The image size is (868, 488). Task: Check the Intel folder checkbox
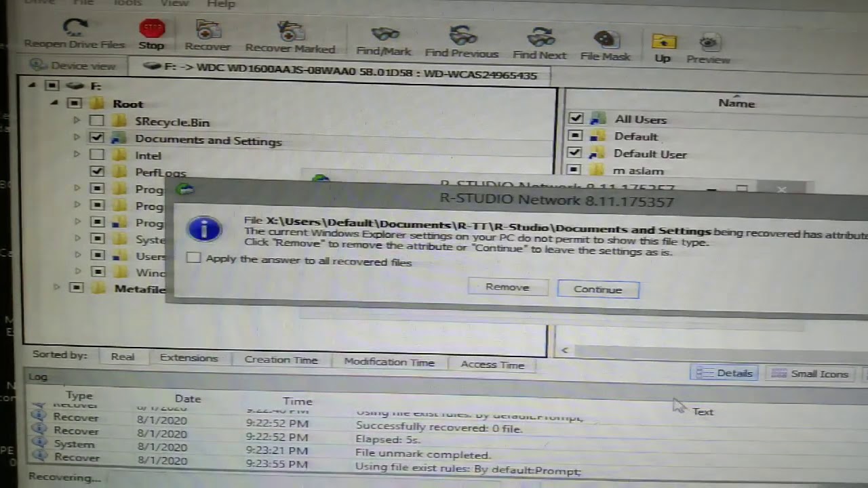[97, 155]
